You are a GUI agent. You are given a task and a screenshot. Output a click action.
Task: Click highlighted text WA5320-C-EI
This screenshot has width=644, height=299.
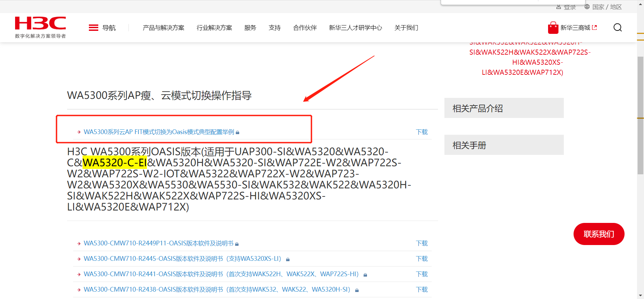pos(115,163)
